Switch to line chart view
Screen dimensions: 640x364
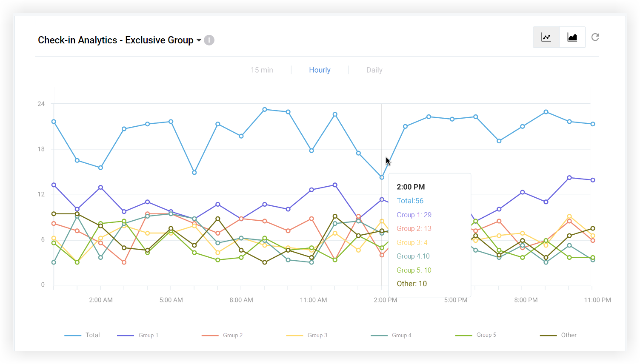546,37
